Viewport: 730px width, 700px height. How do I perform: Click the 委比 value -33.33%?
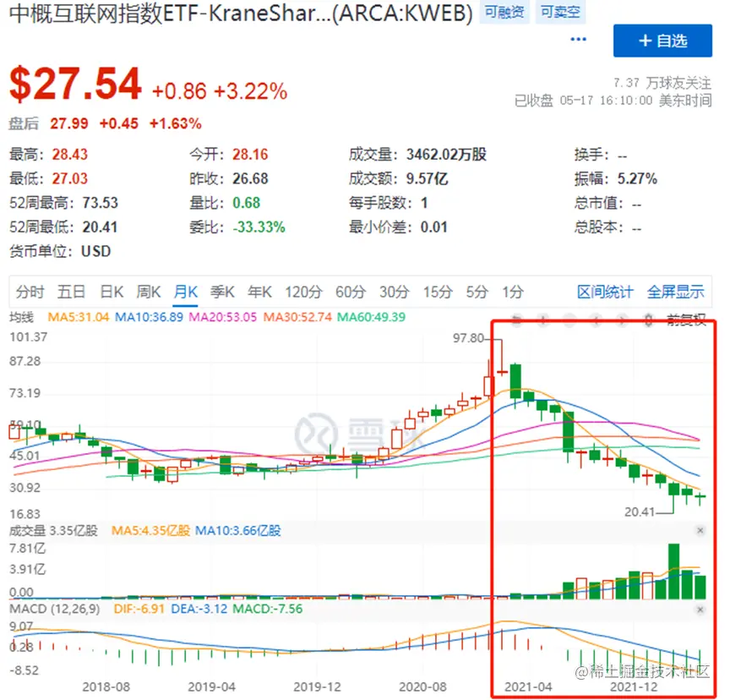point(259,227)
